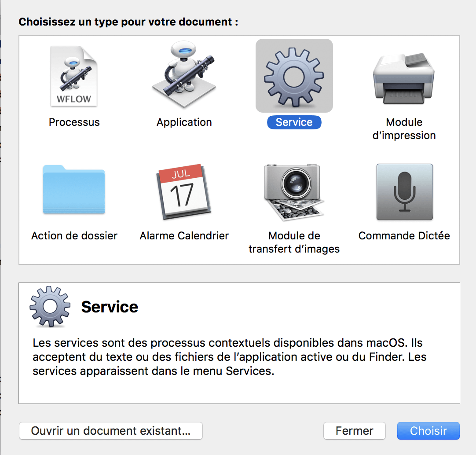Click the Choisir button
Screen dimensions: 476x455
428,431
